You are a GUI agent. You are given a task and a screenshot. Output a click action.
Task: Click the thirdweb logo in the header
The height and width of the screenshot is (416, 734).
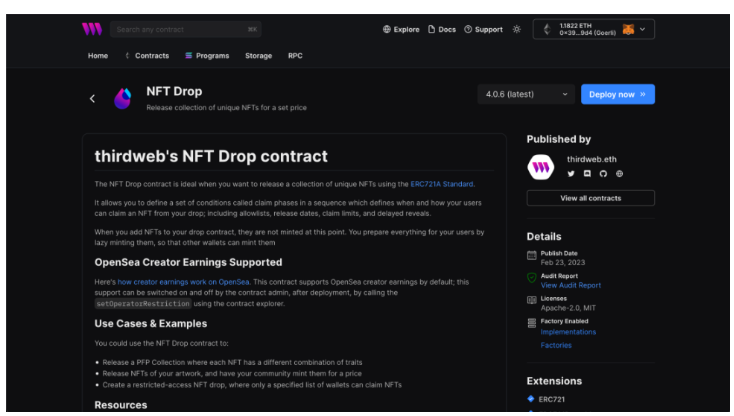(92, 29)
